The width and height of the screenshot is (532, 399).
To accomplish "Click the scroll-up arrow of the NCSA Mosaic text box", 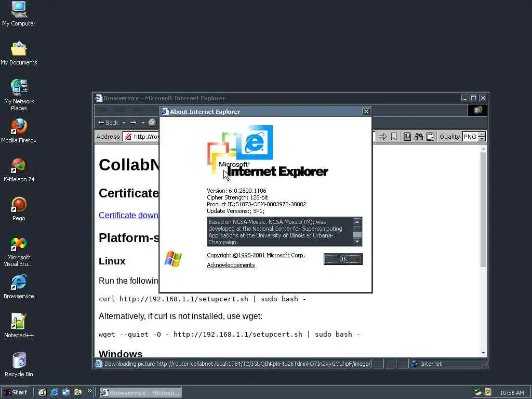I will tap(357, 221).
